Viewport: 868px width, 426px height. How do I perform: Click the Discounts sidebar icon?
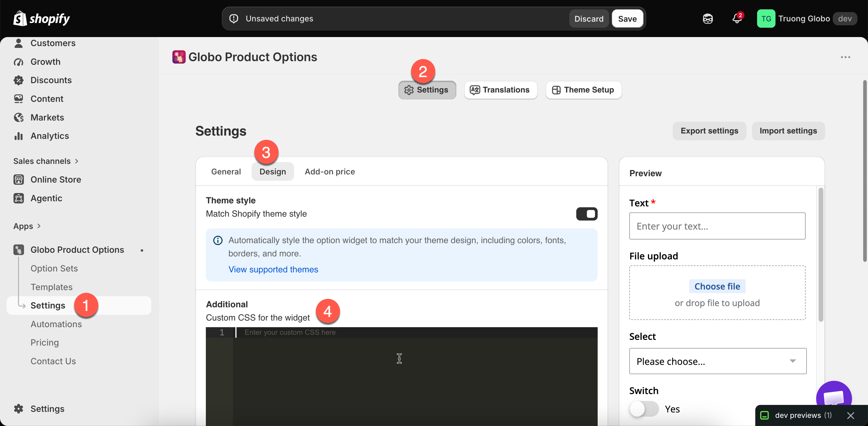18,80
